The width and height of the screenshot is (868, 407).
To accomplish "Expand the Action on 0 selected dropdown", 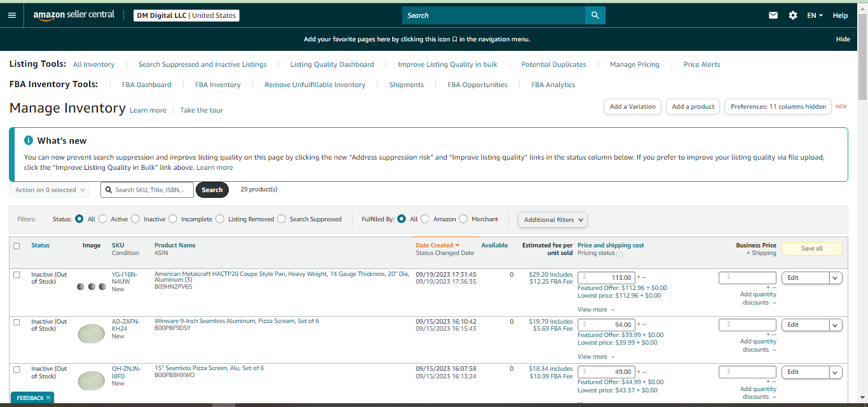I will [50, 190].
